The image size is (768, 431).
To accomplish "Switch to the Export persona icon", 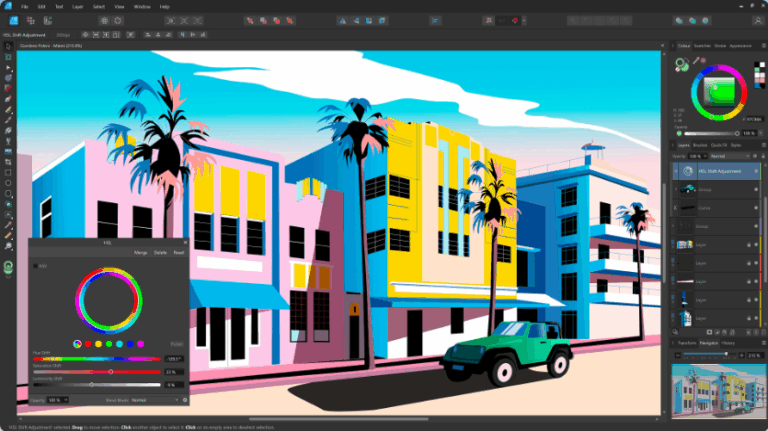I will [x=48, y=21].
